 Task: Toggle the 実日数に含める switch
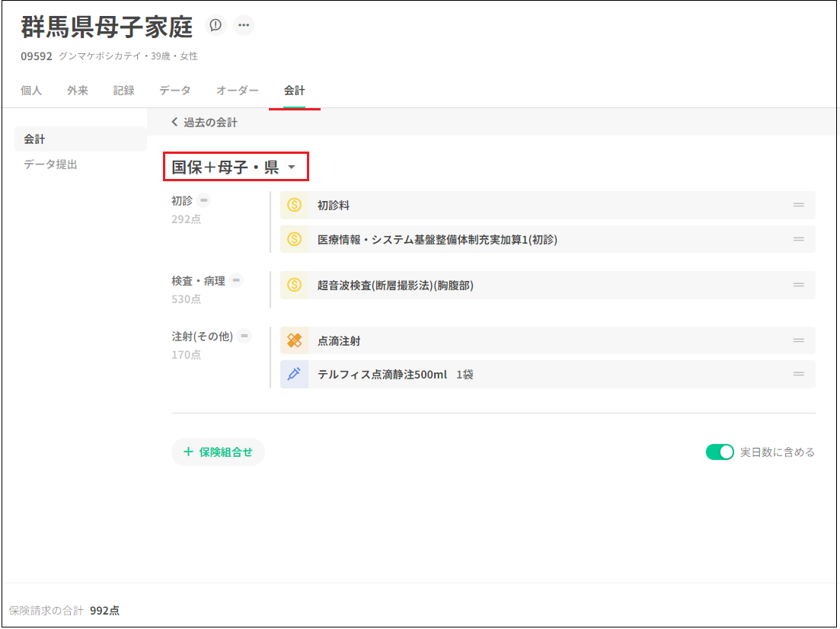719,452
